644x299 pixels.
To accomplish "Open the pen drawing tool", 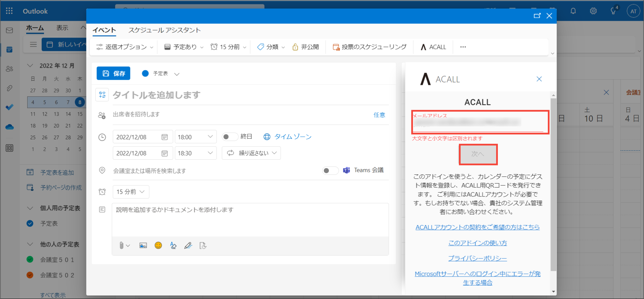I will [x=188, y=246].
